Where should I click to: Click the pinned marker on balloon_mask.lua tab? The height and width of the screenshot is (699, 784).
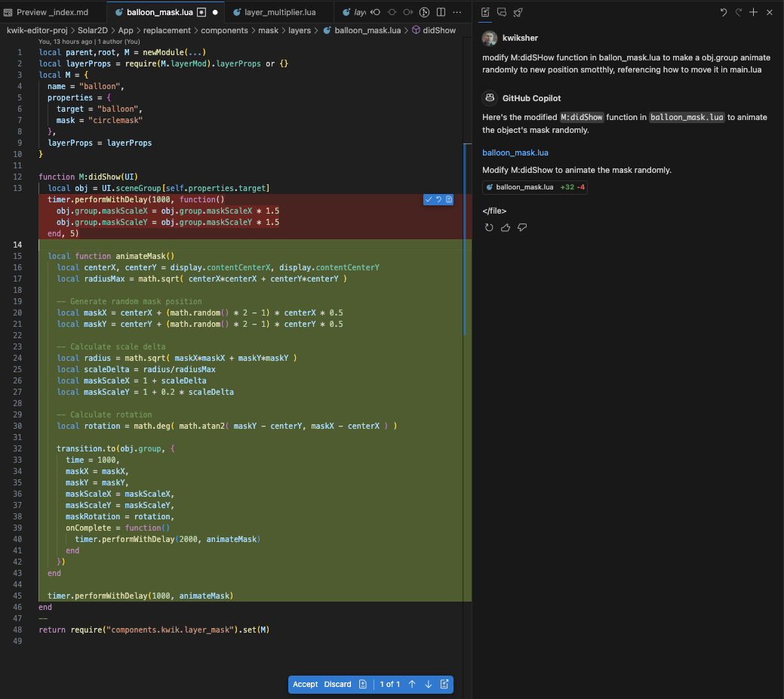201,12
